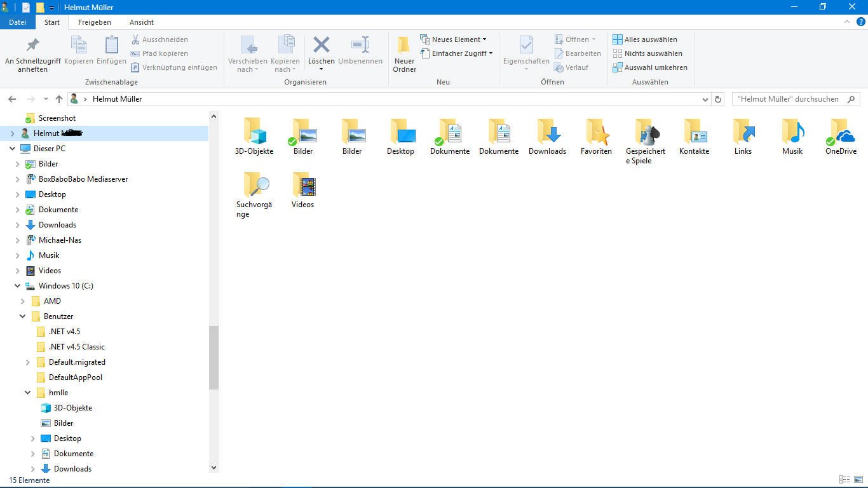Open the Ansicht ribbon tab
The image size is (868, 488).
141,22
